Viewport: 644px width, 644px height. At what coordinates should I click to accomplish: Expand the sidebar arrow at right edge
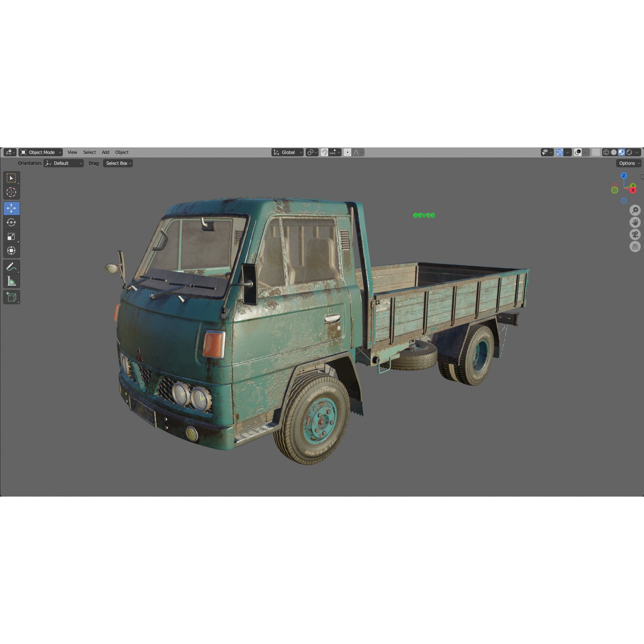pyautogui.click(x=642, y=176)
